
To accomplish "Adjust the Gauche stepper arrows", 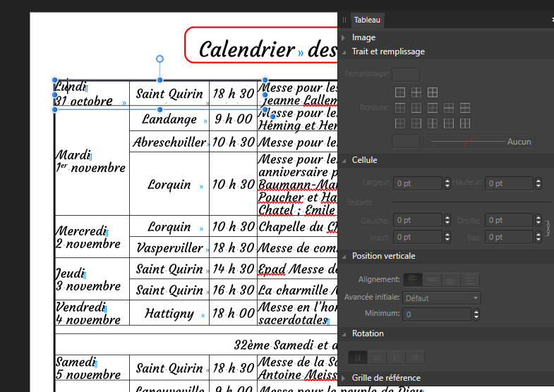I will pos(447,220).
